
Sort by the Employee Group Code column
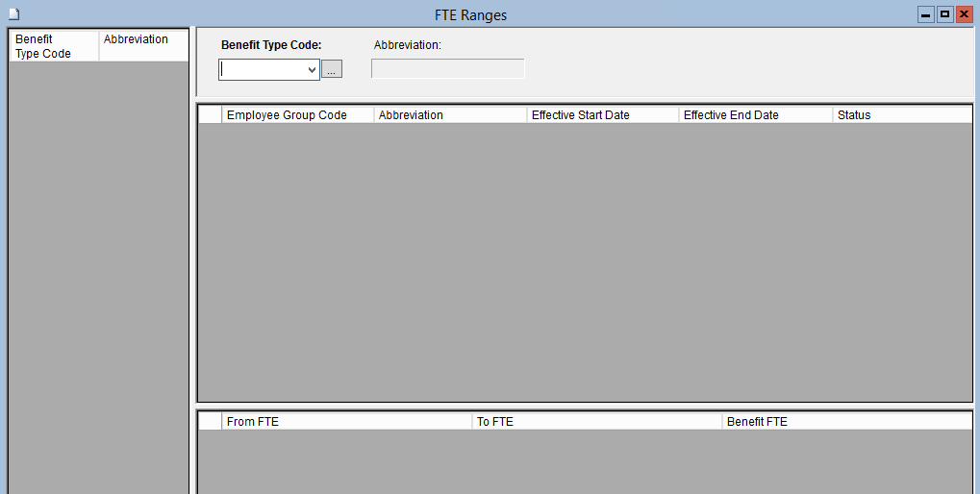297,115
